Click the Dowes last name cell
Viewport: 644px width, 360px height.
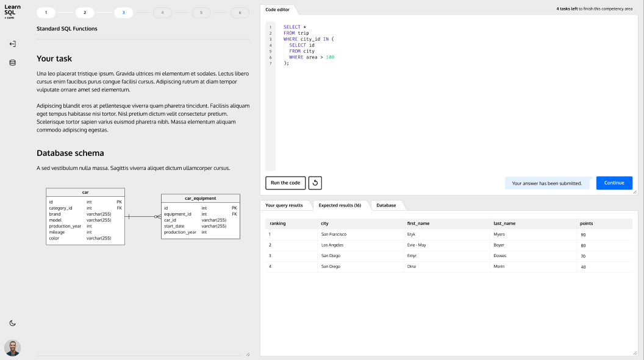tap(500, 256)
